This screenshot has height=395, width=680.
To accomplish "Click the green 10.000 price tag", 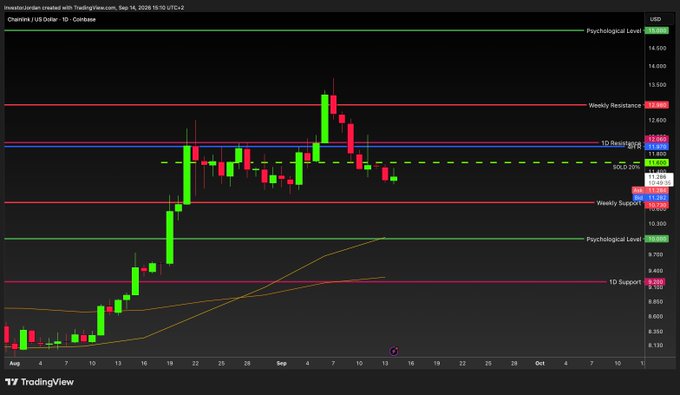I will click(657, 239).
